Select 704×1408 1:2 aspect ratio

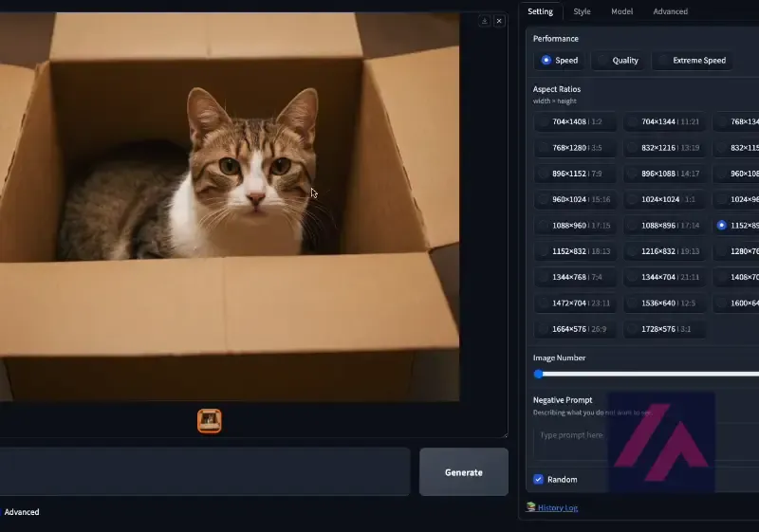[575, 122]
